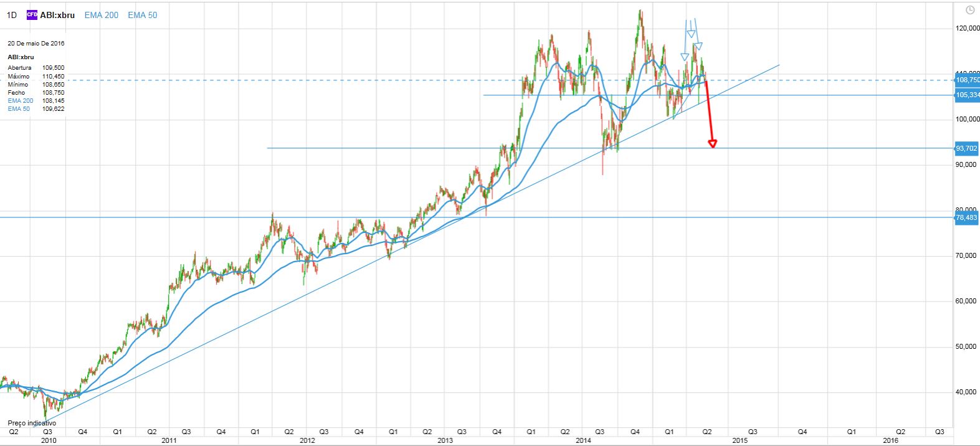The image size is (980, 446).
Task: Select the 78,483 horizontal line price tag
Action: (x=966, y=217)
